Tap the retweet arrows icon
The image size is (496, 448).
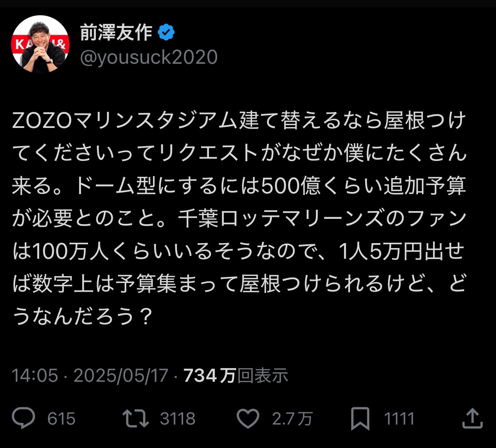click(x=136, y=418)
